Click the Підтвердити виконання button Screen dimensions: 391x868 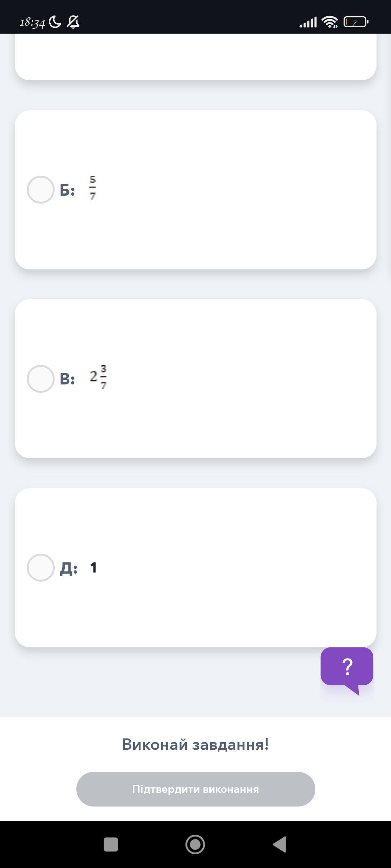pos(195,789)
